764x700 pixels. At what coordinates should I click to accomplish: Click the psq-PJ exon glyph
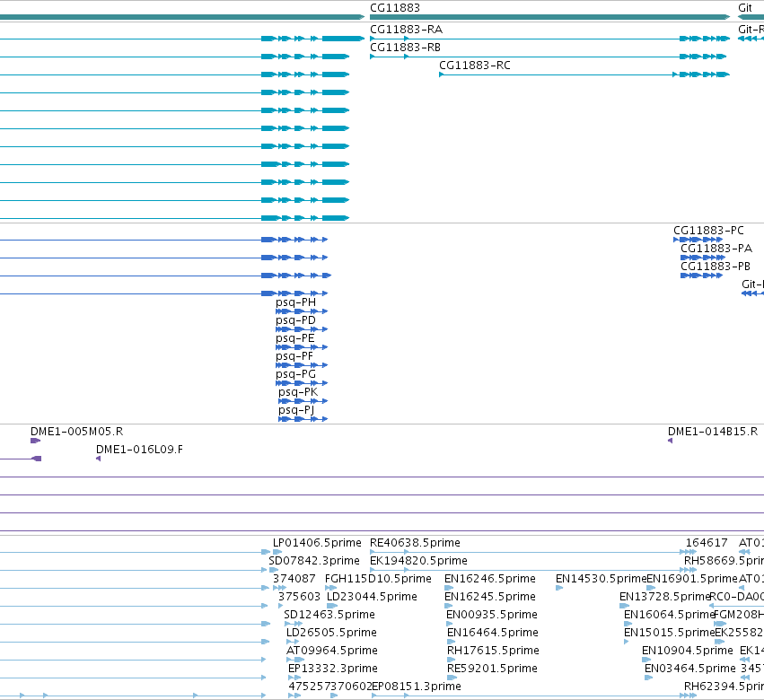pos(303,419)
